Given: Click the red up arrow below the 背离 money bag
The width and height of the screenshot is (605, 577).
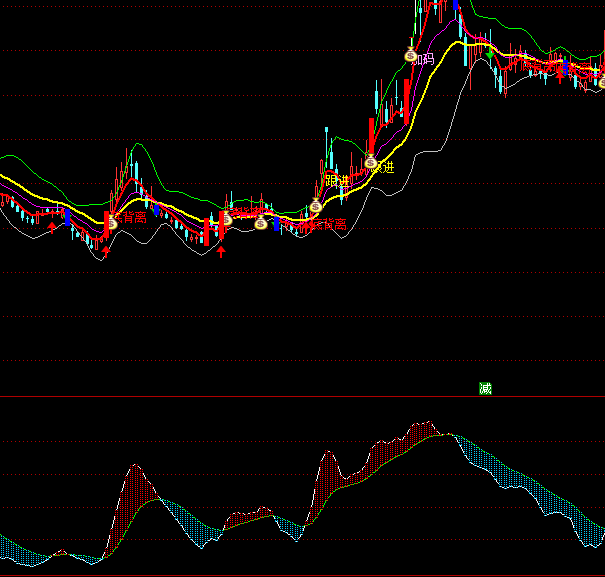Looking at the screenshot, I should (105, 251).
